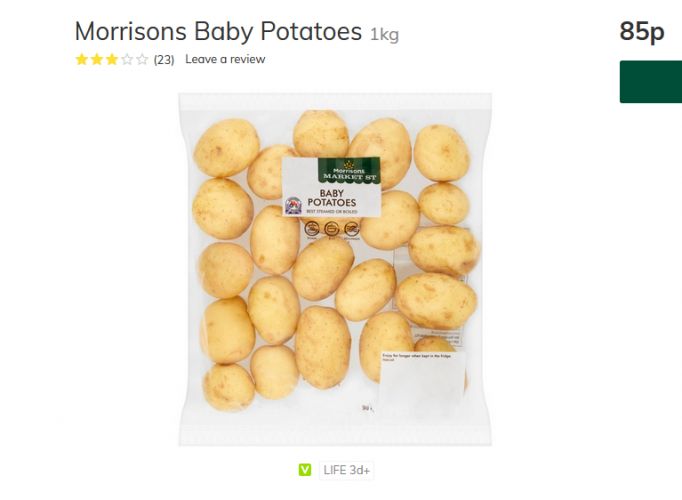Image resolution: width=682 pixels, height=500 pixels.
Task: Click the 85p price text
Action: click(x=642, y=31)
